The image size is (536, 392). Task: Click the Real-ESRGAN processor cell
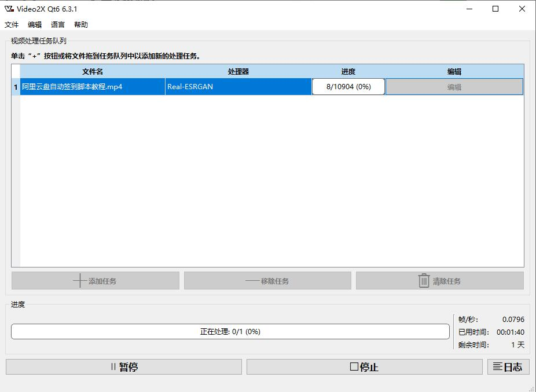(x=238, y=87)
